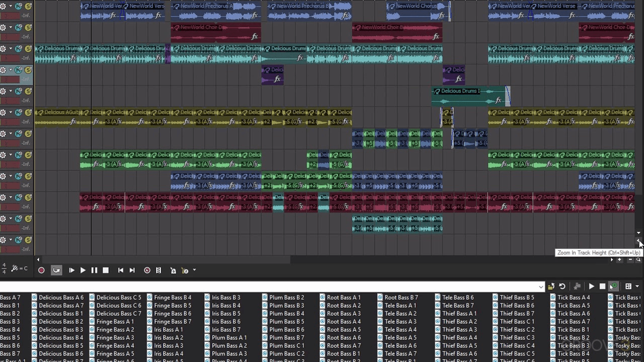Mute the first NewWorld Verse track
The width and height of the screenshot is (644, 362).
point(19,6)
